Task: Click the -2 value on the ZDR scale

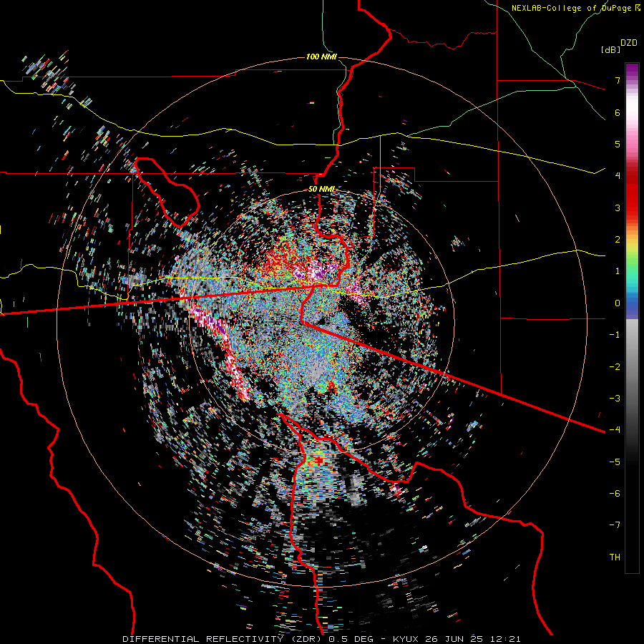Action: 615,366
